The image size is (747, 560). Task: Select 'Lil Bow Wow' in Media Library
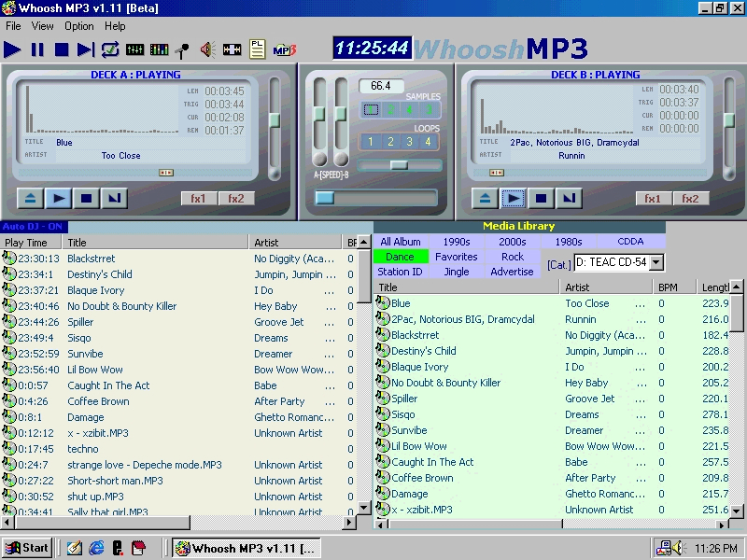(x=552, y=446)
